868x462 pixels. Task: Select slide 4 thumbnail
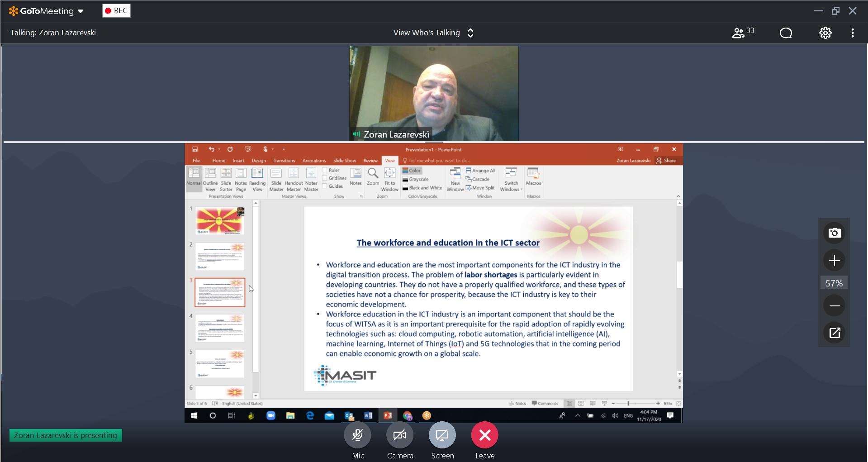(x=220, y=328)
